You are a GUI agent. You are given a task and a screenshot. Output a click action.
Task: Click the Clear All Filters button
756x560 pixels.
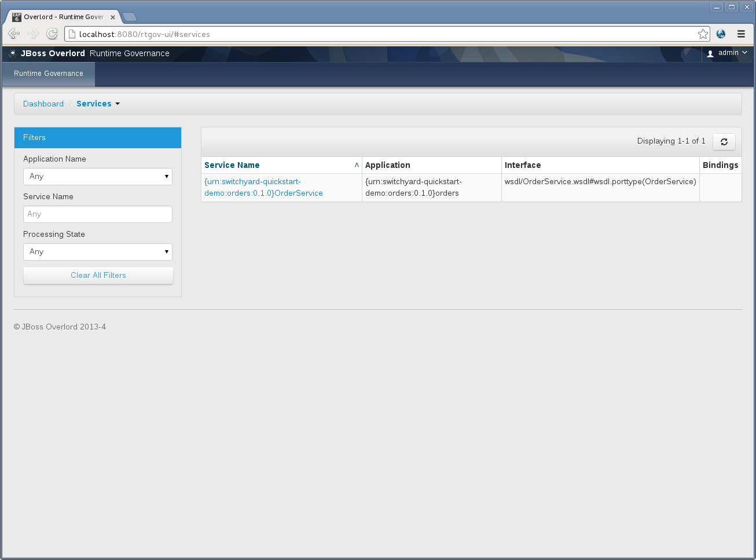(98, 275)
